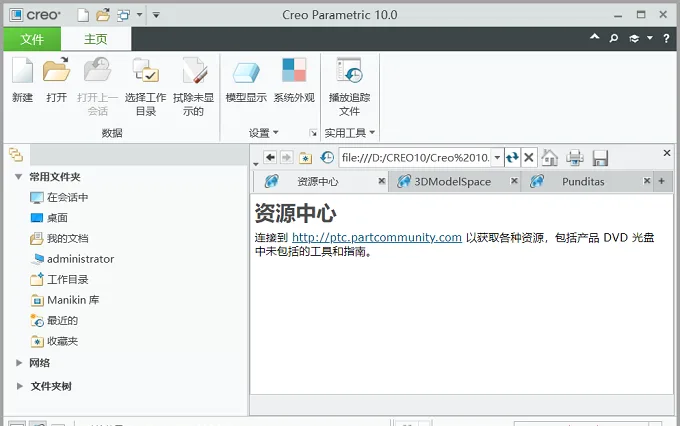Select Manikin Library (Manikin 库) folder
The image size is (680, 426).
65,300
